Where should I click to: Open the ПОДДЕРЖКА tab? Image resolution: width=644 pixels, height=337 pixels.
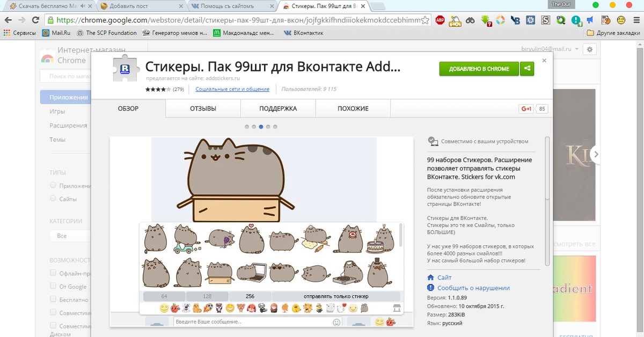[278, 108]
